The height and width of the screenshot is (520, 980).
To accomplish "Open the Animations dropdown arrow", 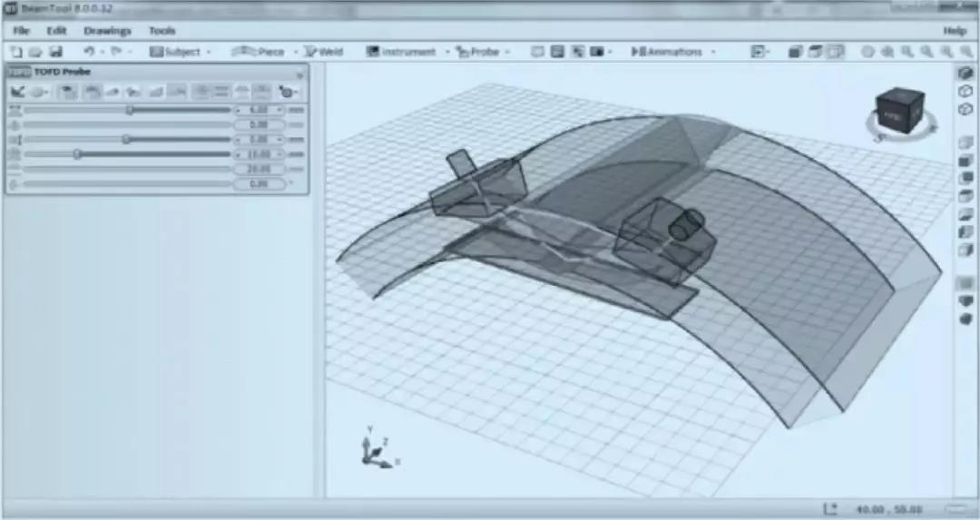I will (x=713, y=52).
